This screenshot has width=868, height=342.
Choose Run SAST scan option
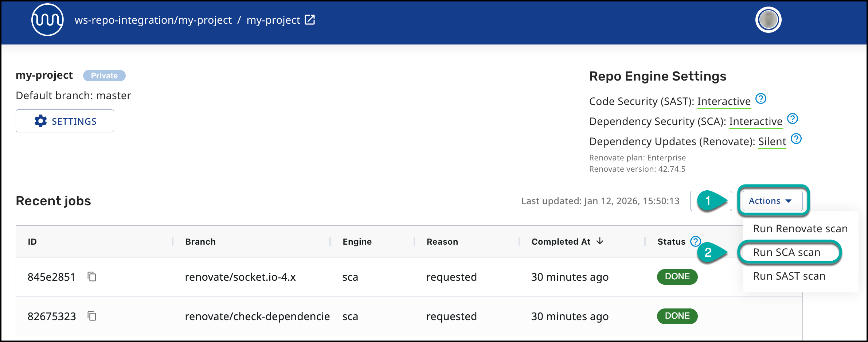tap(789, 276)
